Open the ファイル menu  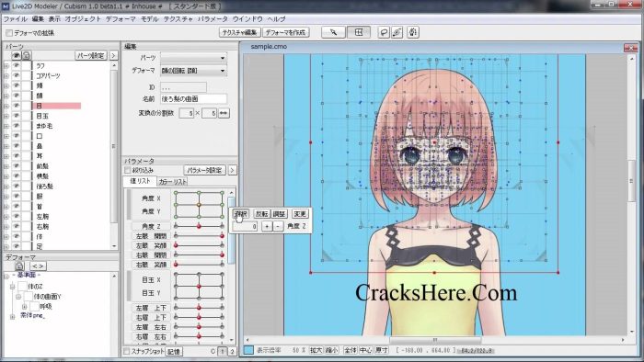point(16,19)
